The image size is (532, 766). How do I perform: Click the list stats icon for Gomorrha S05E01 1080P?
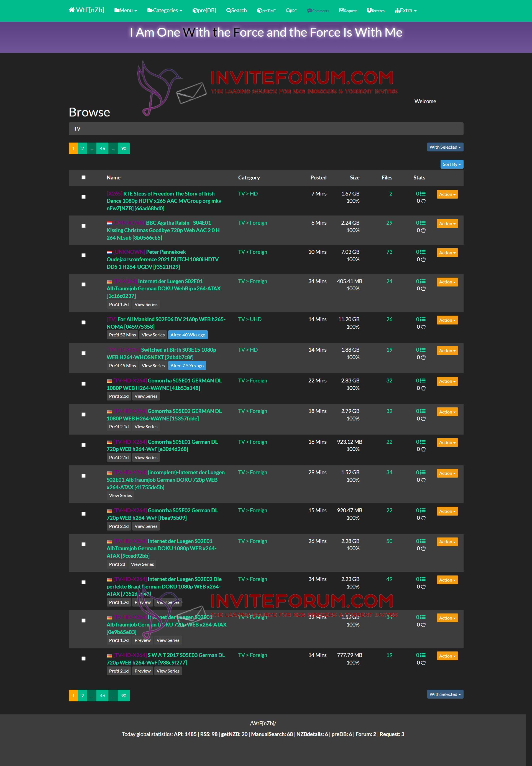[x=423, y=381]
